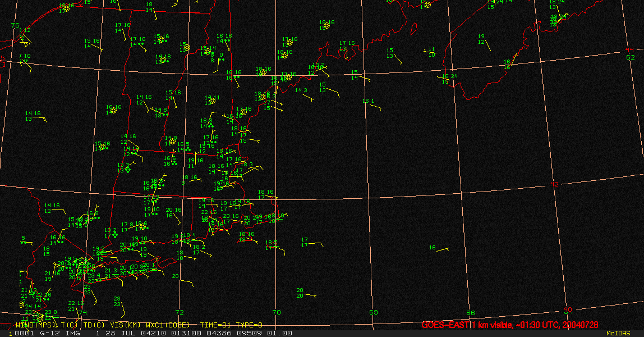
Task: Click the red latitude label 44
Action: 629,50
